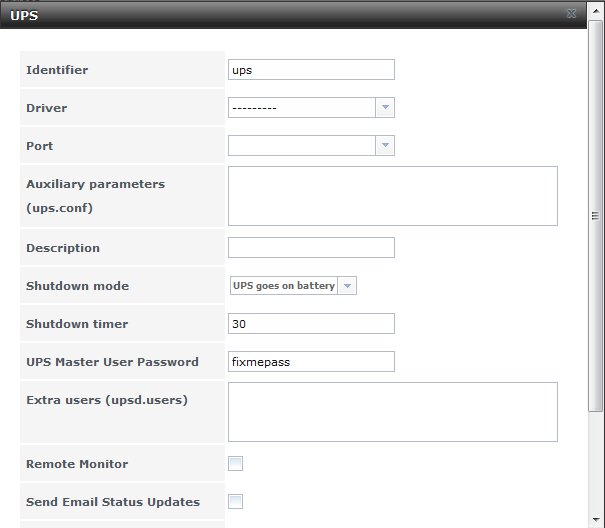Click the Shutdown mode label

point(77,286)
